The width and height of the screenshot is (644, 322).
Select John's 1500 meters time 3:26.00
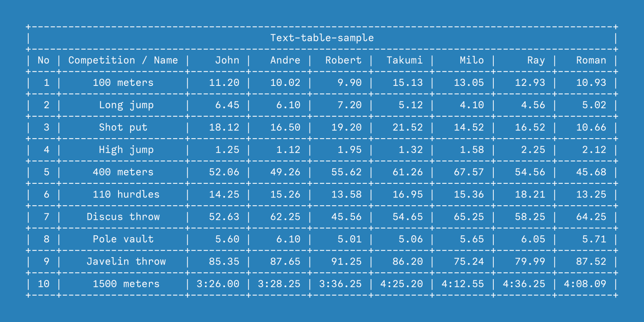click(x=218, y=284)
